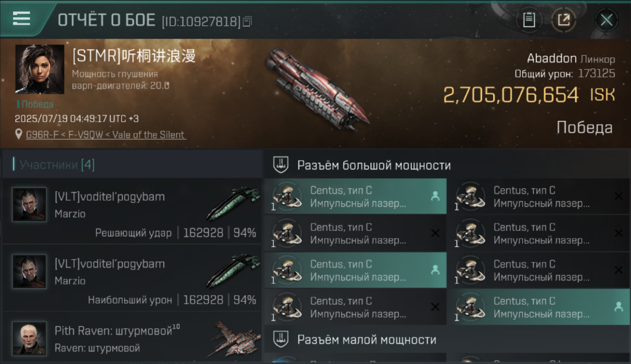Copy the battle report ID
631x364 pixels.
[x=247, y=21]
